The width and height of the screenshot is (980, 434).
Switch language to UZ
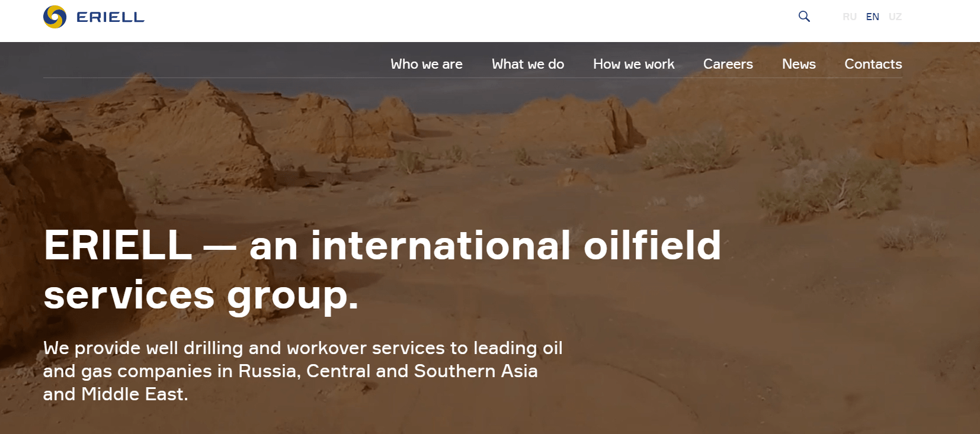(895, 17)
